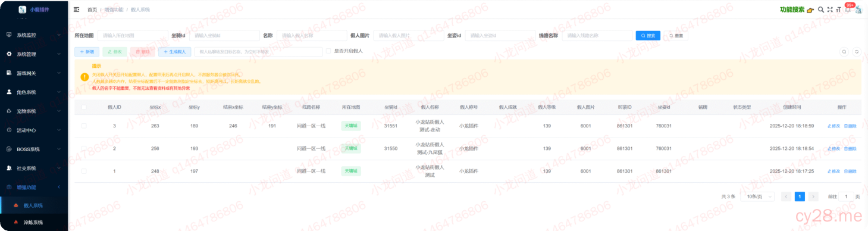Viewport: 868px width, 231px height.
Task: Click the red 删除 toolbar button
Action: [143, 52]
